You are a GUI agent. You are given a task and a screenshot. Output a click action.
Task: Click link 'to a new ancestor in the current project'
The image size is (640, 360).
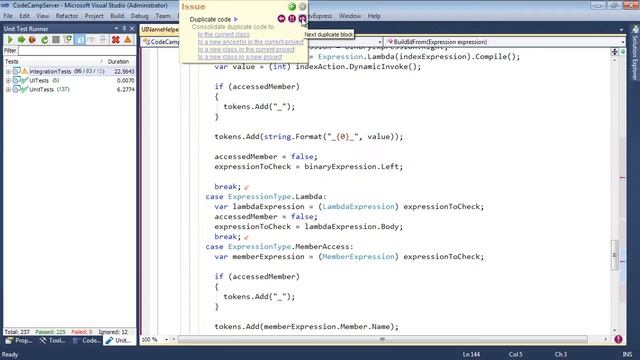(x=250, y=42)
